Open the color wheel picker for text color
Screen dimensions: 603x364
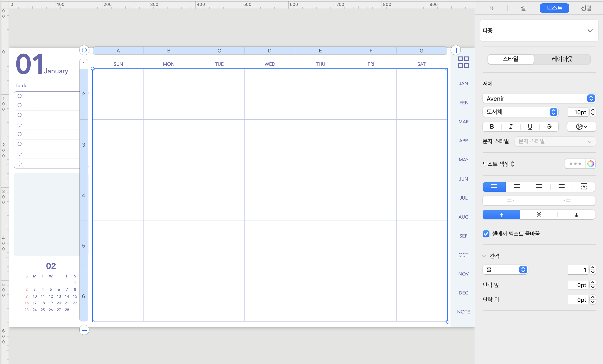[x=590, y=164]
